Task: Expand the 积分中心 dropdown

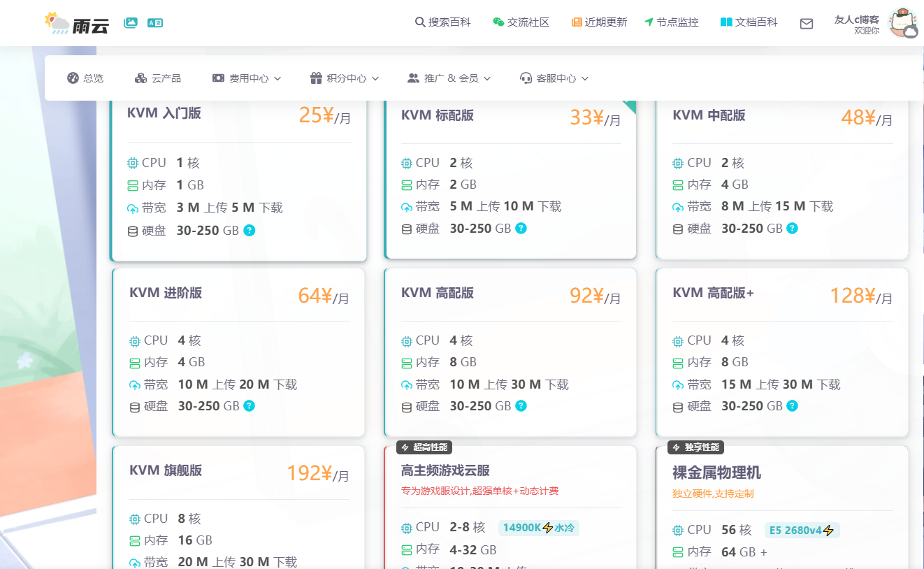Action: 344,78
